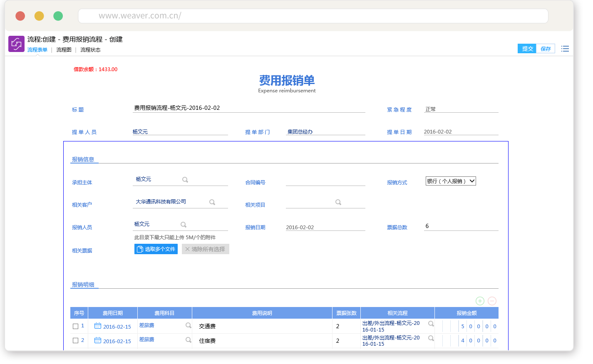
Task: Click the search icon beside 大华通讯科技有限公司
Action: pos(212,202)
